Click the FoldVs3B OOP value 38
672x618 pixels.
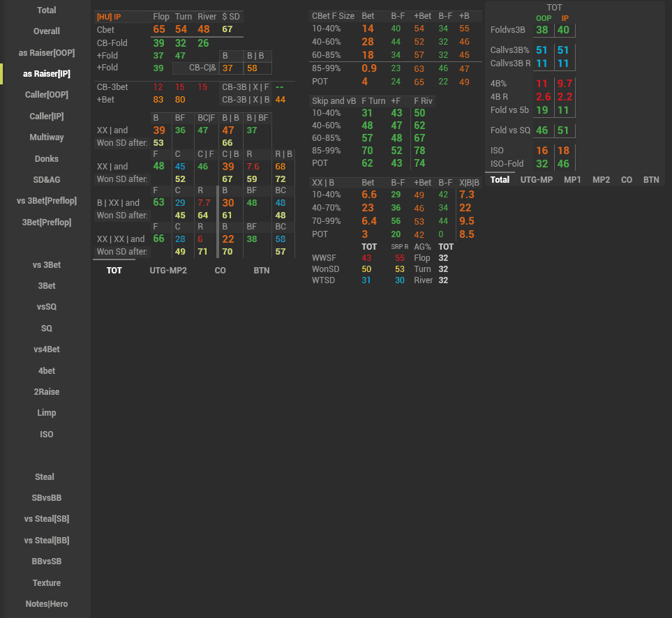point(542,30)
